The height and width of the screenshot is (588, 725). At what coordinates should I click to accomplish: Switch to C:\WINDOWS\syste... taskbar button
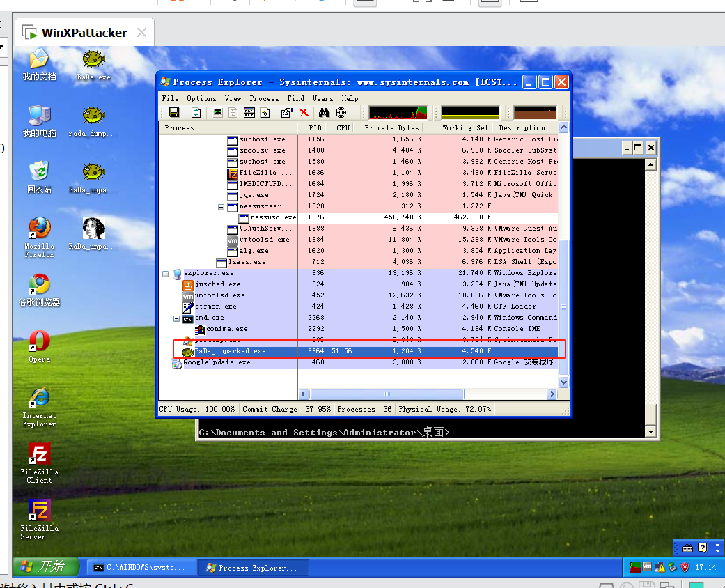[x=142, y=568]
